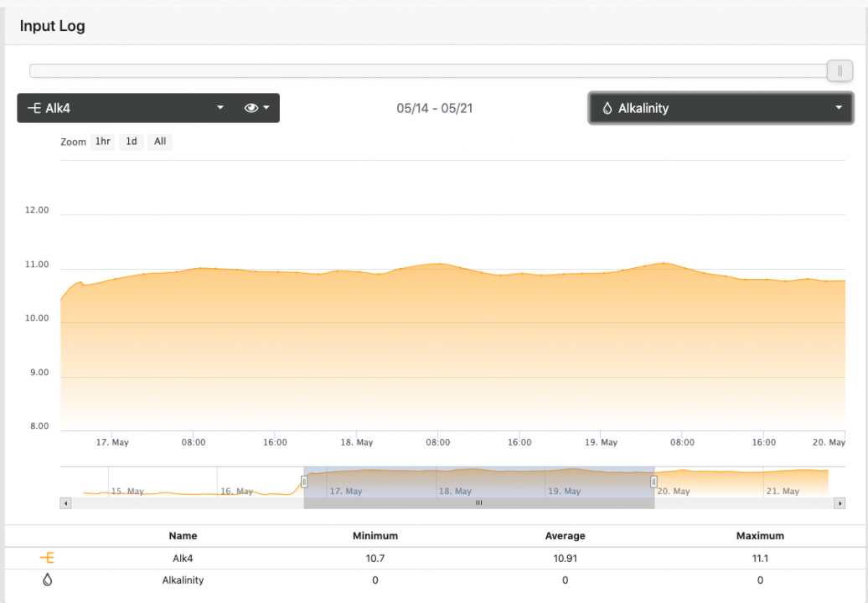This screenshot has width=868, height=603.
Task: Click the probe icon in the Alk4 selector
Action: pyautogui.click(x=34, y=108)
